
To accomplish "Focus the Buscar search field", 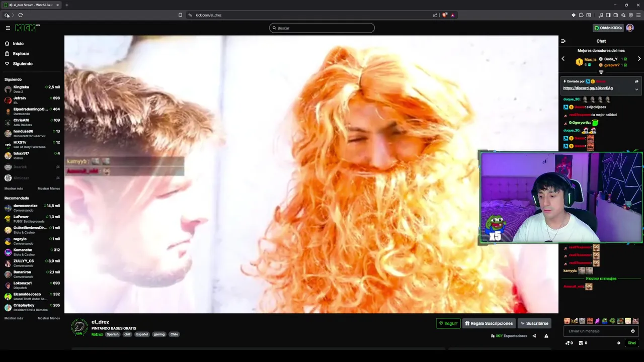I will click(322, 28).
